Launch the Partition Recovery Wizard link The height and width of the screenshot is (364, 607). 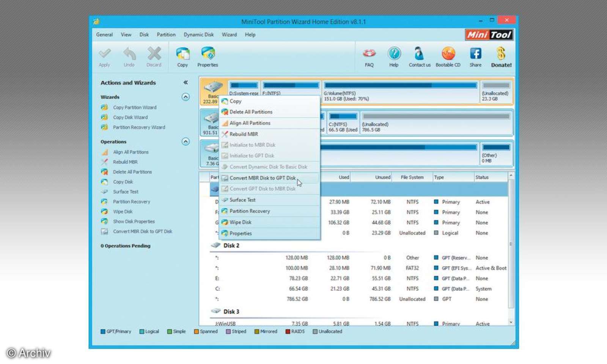click(139, 127)
